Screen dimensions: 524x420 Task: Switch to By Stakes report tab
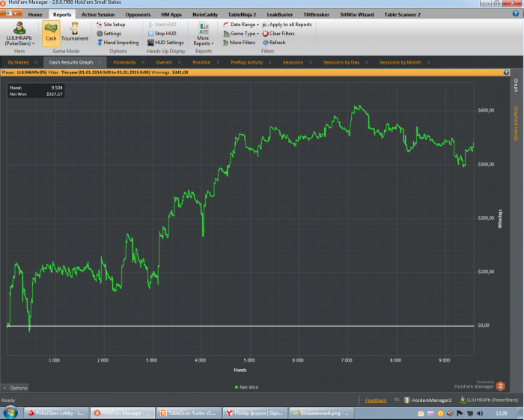pos(19,62)
